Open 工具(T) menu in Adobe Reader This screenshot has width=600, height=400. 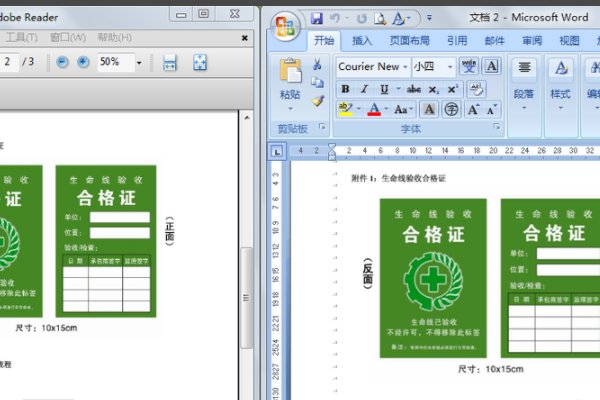point(21,38)
